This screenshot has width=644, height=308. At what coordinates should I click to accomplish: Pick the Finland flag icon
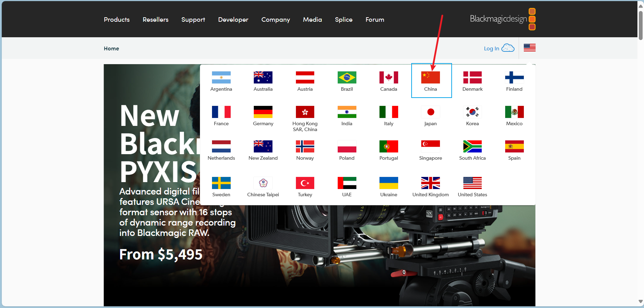514,77
